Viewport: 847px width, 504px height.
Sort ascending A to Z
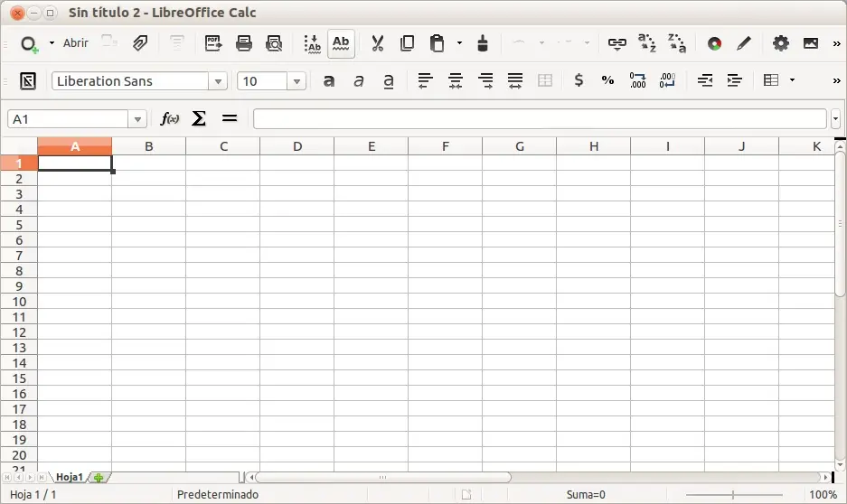pos(646,43)
